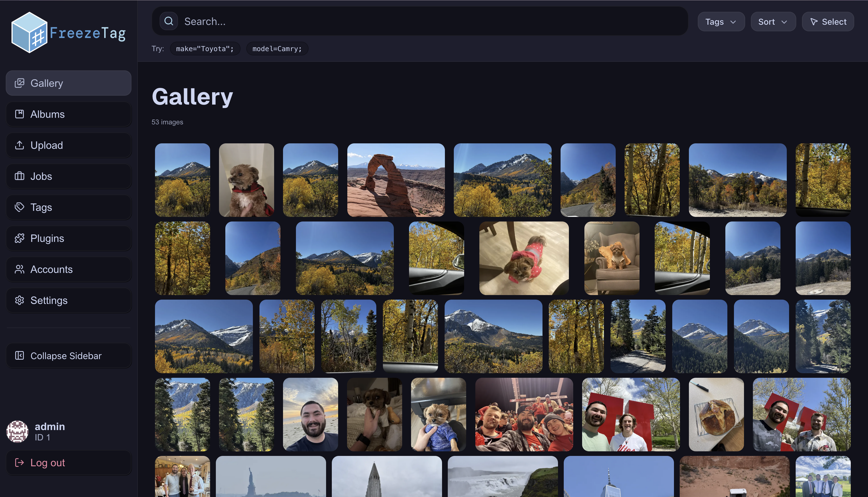The width and height of the screenshot is (868, 497).
Task: Open the Sort dropdown menu
Action: (773, 22)
